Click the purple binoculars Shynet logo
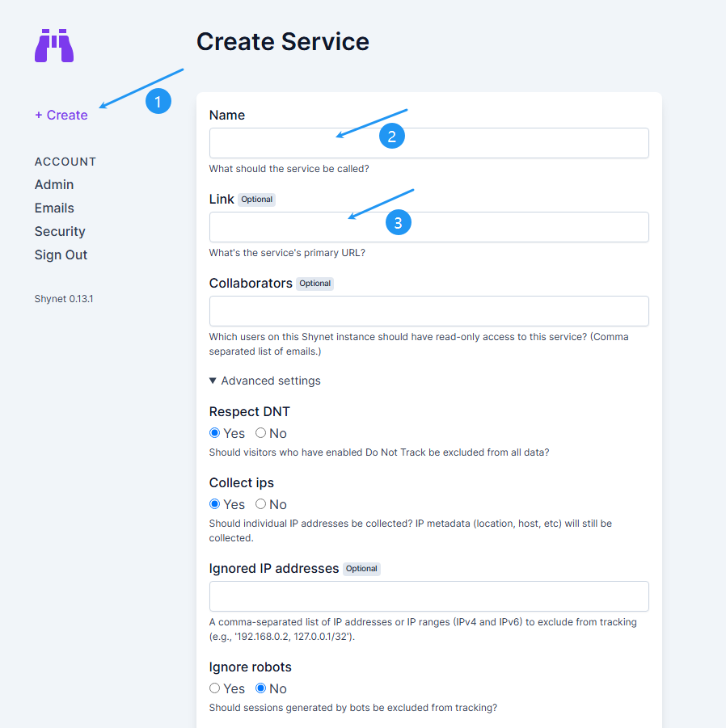The height and width of the screenshot is (728, 726). [x=54, y=45]
